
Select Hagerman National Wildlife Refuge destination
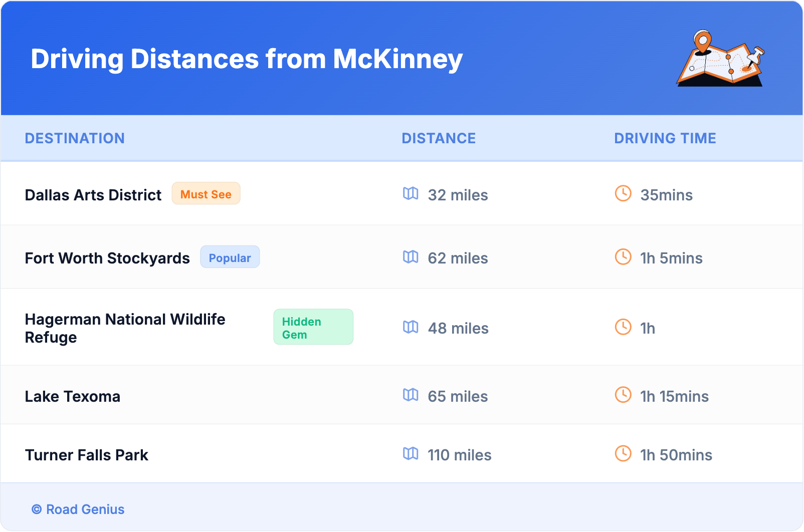coord(125,328)
